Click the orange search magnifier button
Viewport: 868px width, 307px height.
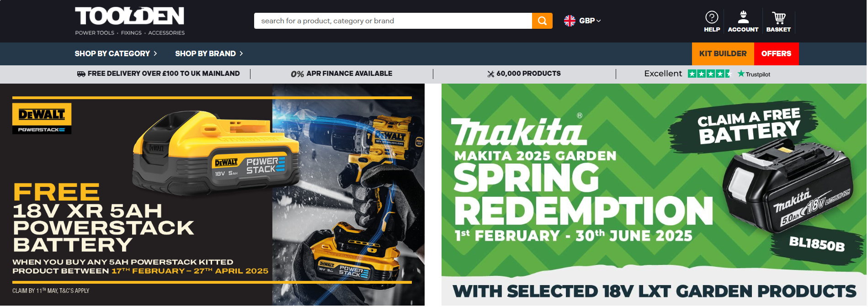tap(542, 21)
